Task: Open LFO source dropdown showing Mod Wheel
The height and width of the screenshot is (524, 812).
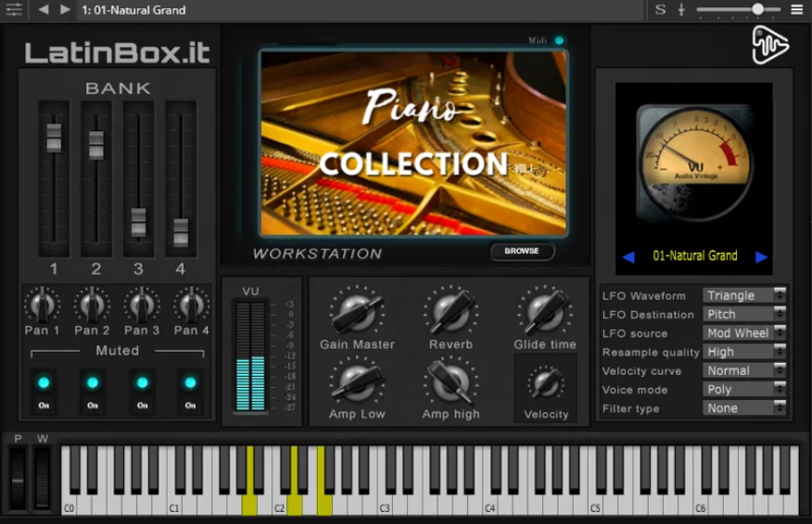Action: pyautogui.click(x=744, y=333)
